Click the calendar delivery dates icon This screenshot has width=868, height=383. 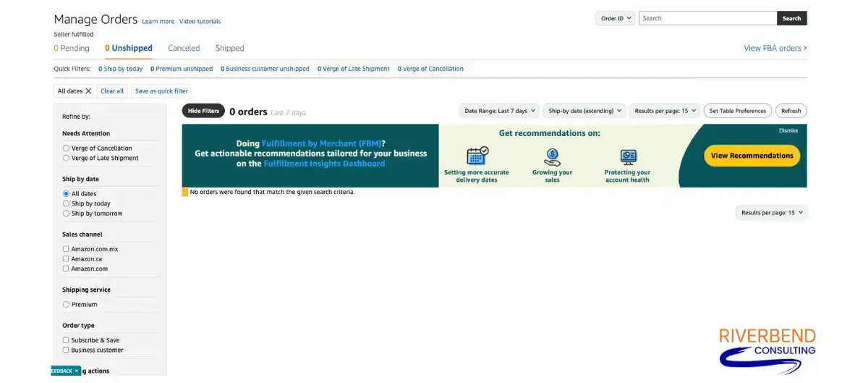click(477, 156)
